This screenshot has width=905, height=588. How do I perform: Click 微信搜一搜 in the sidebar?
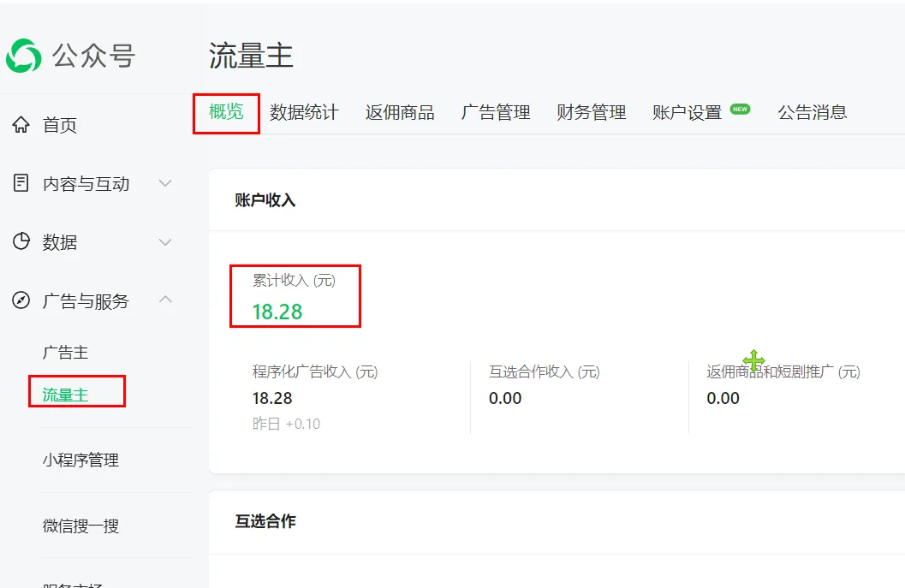[79, 526]
